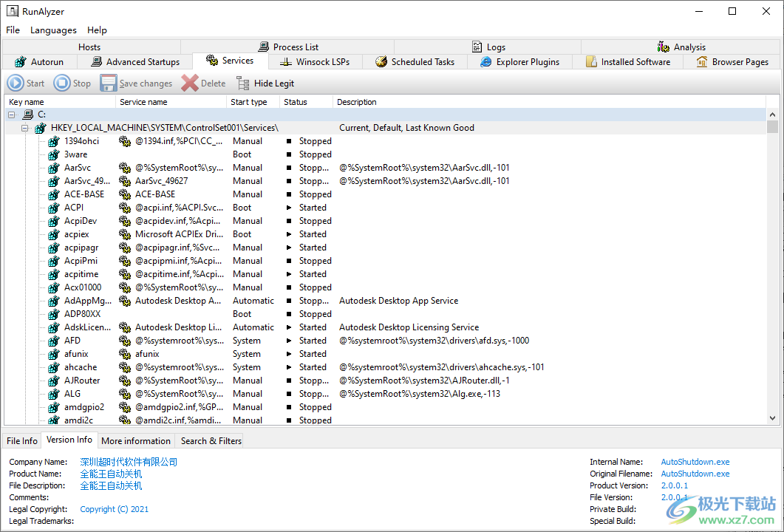The height and width of the screenshot is (532, 784).
Task: Click the Save changes floppy disk icon
Action: click(x=109, y=83)
